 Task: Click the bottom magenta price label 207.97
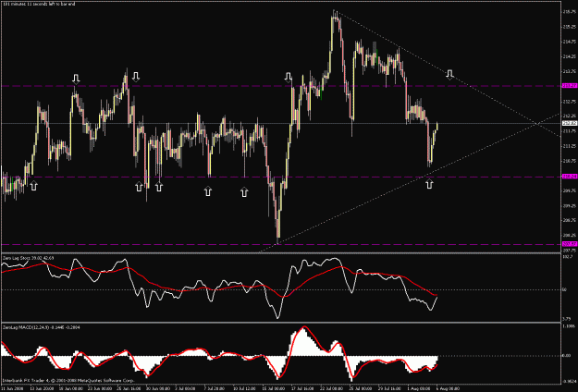pyautogui.click(x=570, y=244)
